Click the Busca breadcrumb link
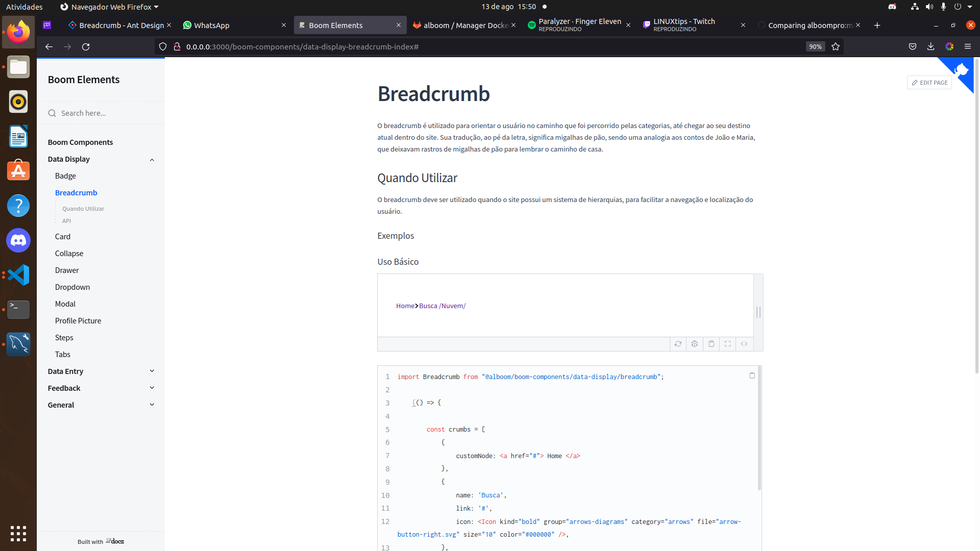Viewport: 980px width, 551px height. click(x=428, y=306)
